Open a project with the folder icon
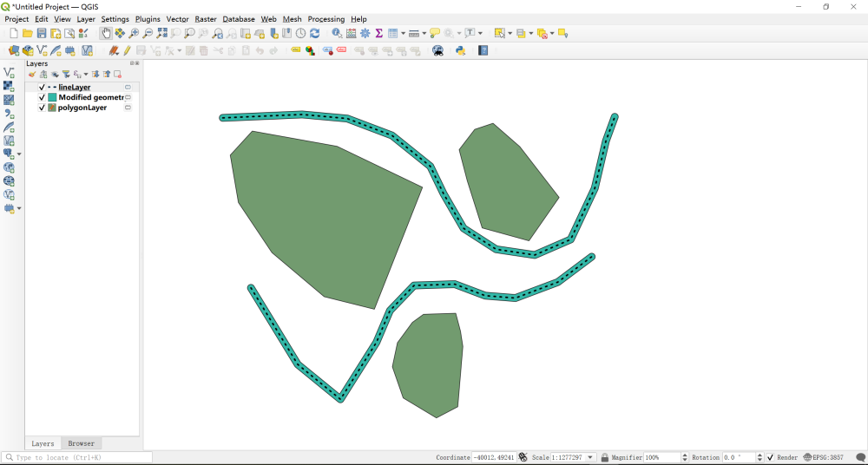868x465 pixels. click(x=27, y=33)
